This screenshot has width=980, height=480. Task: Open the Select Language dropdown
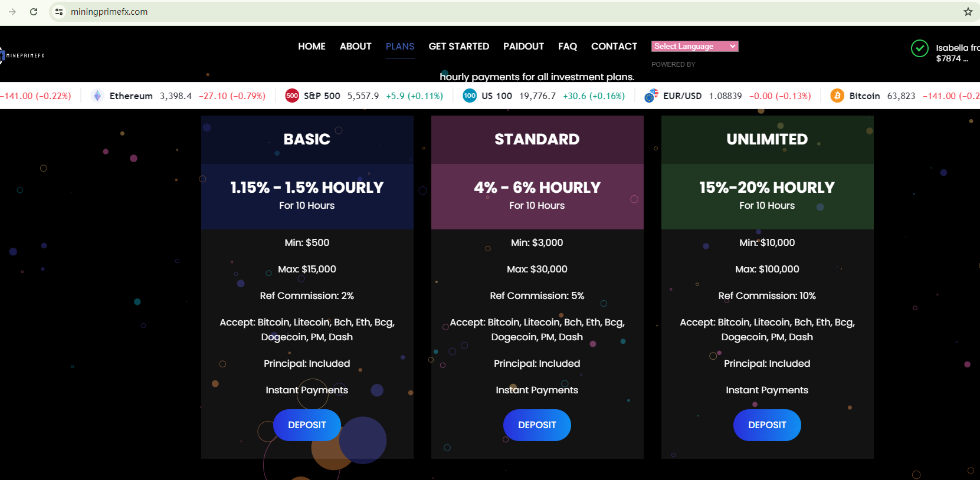[x=694, y=47]
